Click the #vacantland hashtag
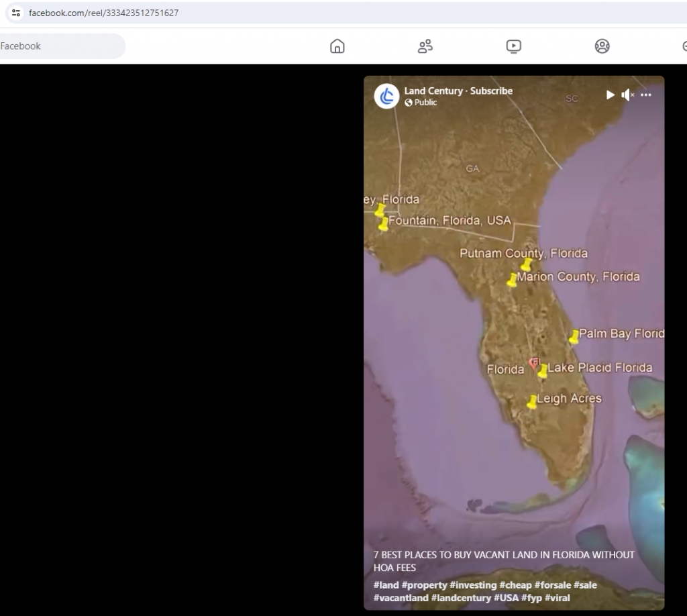687x616 pixels. [x=401, y=598]
